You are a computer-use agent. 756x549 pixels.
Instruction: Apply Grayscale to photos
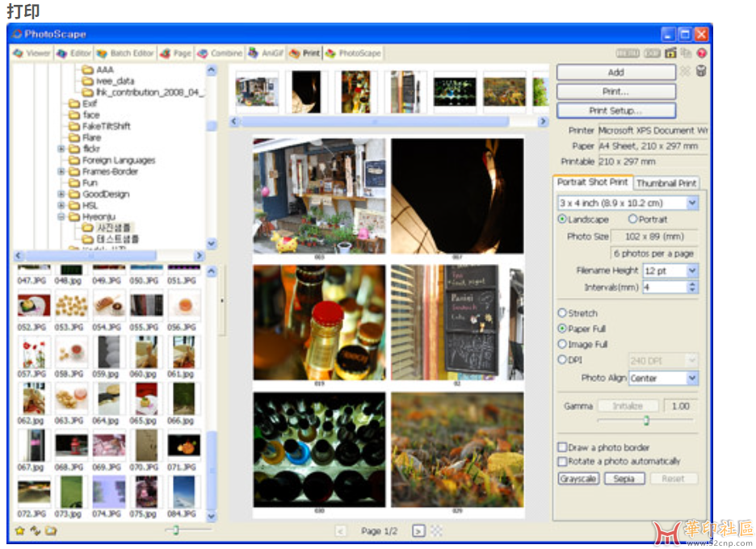click(x=578, y=479)
